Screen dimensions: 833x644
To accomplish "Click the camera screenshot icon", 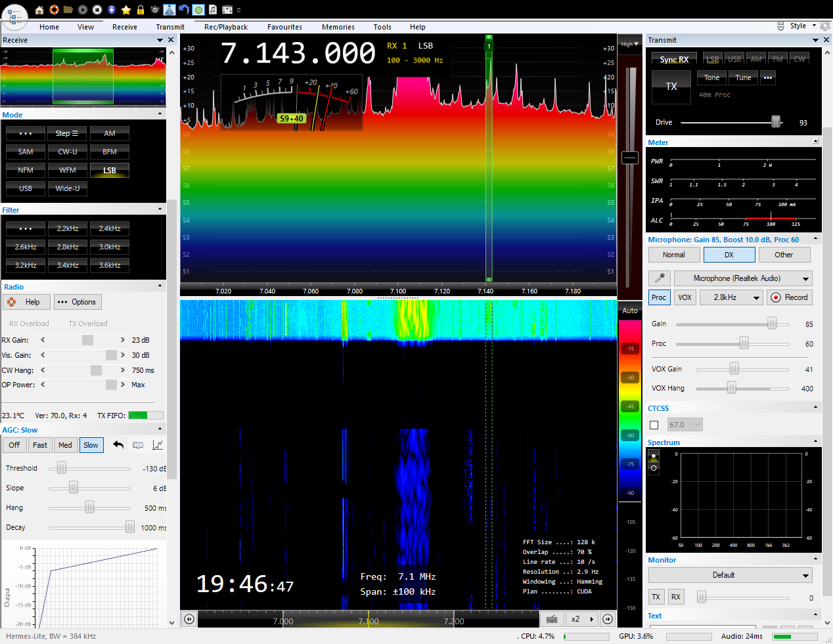I will click(155, 10).
